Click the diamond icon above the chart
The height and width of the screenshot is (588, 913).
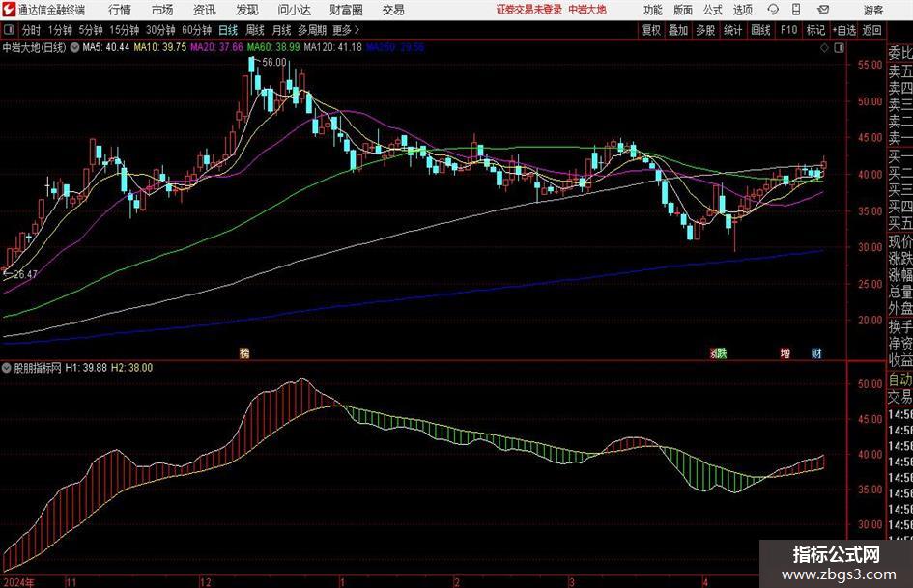pyautogui.click(x=824, y=47)
